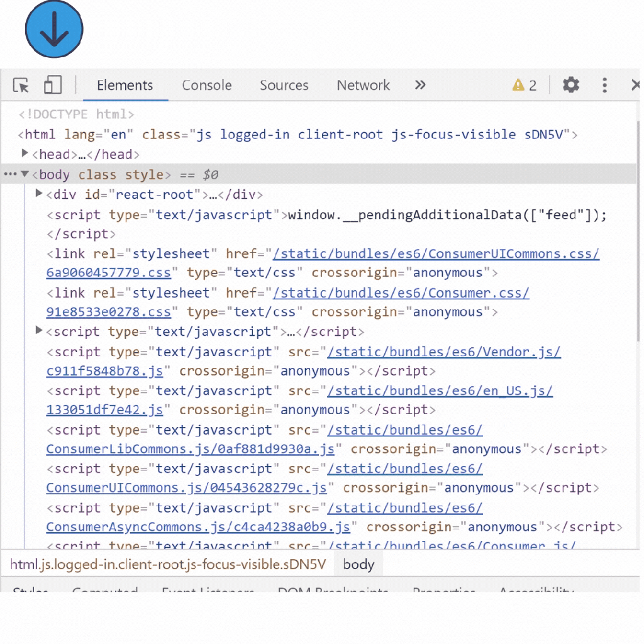Open the Sources tab
Viewport: 644px width, 644px height.
coord(284,86)
